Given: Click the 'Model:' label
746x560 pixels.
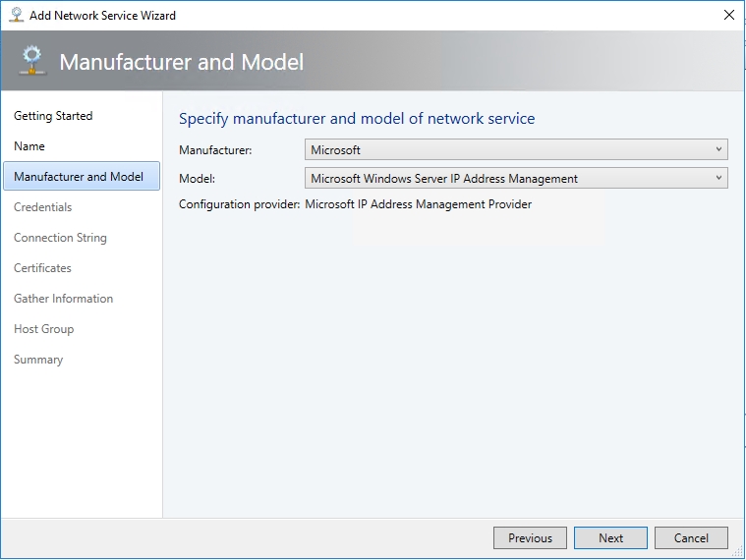Looking at the screenshot, I should [x=197, y=179].
